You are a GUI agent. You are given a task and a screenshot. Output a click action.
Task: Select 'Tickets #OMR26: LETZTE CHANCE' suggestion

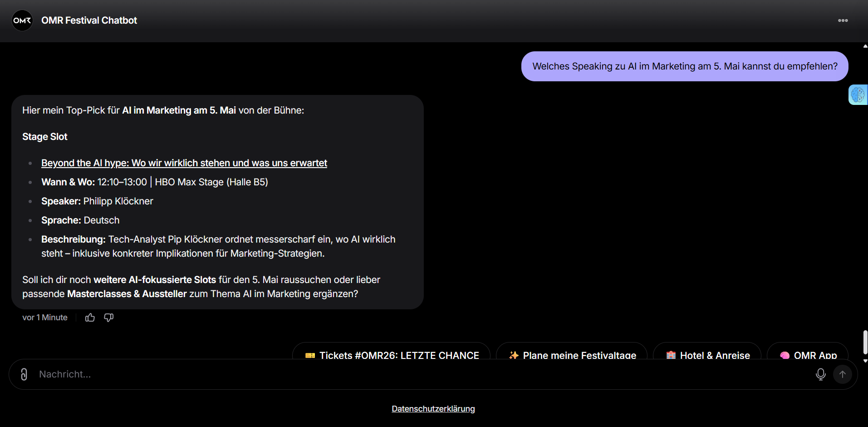(392, 352)
